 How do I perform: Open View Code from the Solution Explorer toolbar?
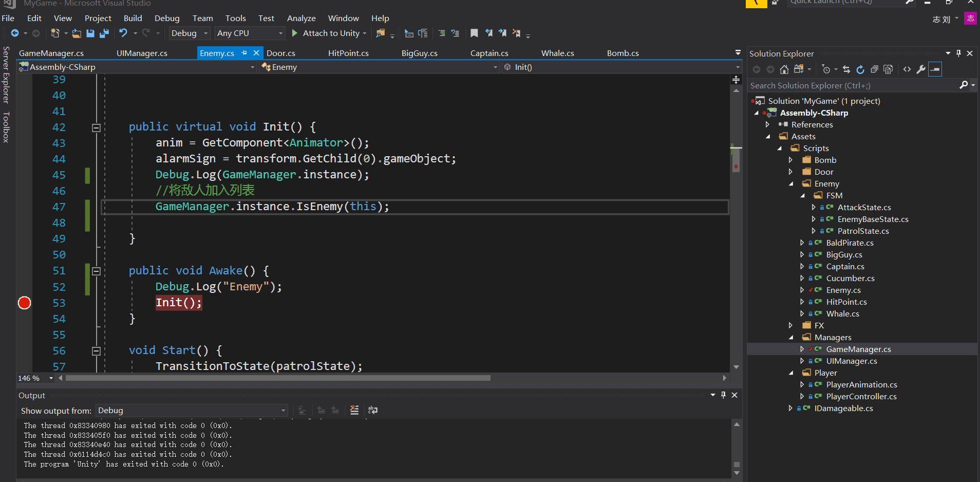[907, 69]
